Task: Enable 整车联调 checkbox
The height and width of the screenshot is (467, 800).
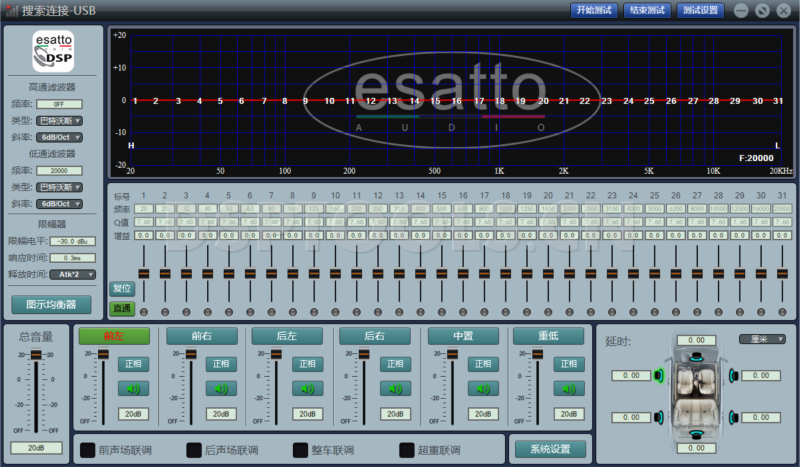Action: tap(301, 450)
